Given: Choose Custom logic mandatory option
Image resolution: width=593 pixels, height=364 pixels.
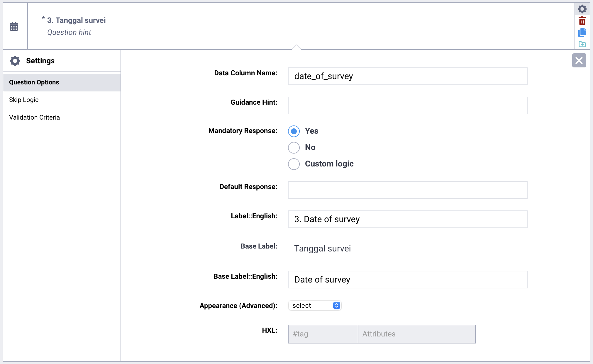Looking at the screenshot, I should pyautogui.click(x=294, y=164).
